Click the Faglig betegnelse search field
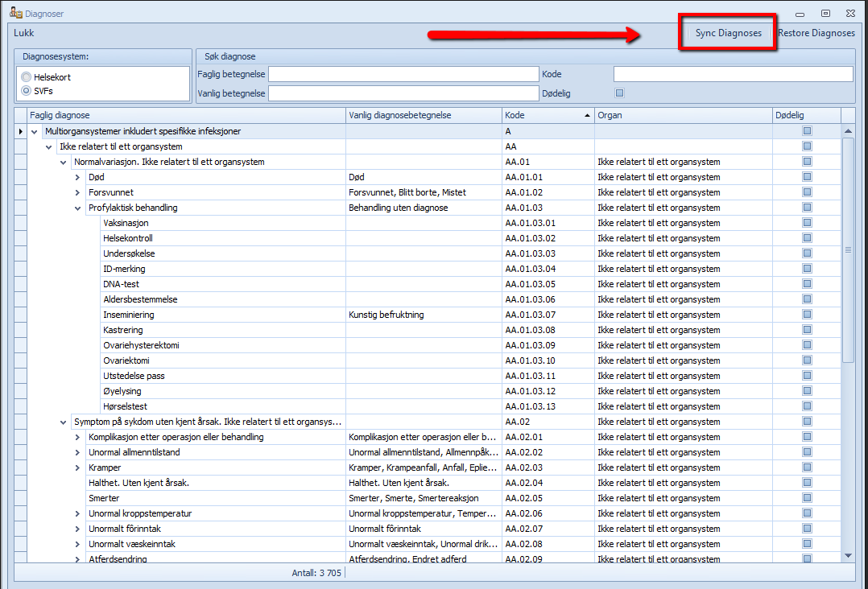 pos(403,75)
